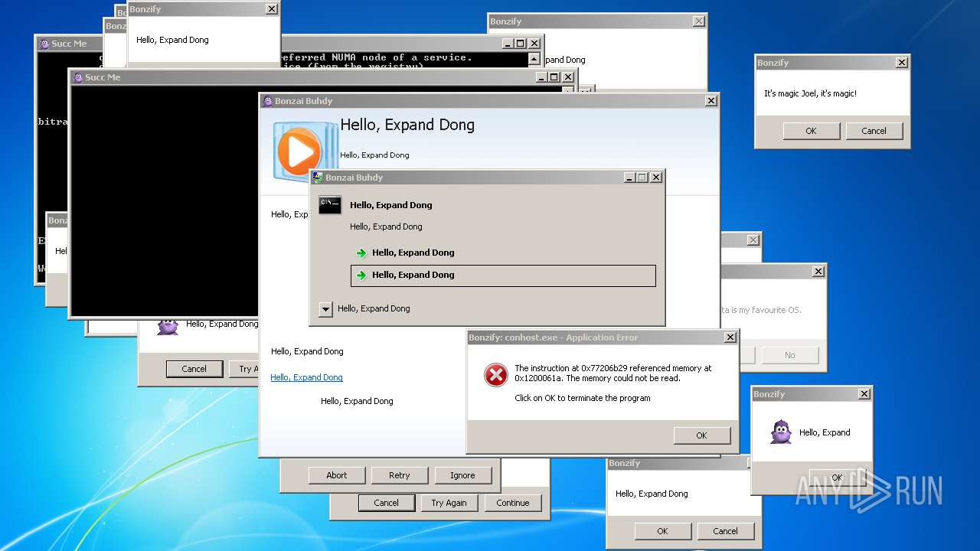This screenshot has width=980, height=551.
Task: Click the Succ Me console title bar icon
Action: [77, 77]
